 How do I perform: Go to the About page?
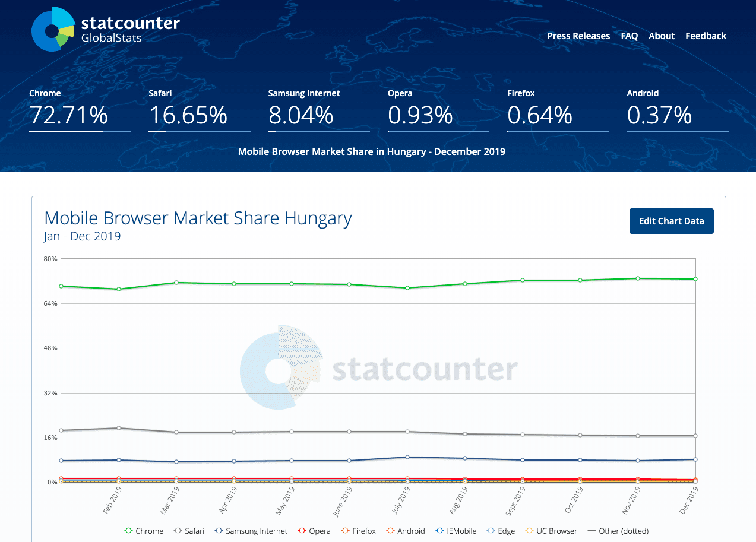(x=661, y=36)
